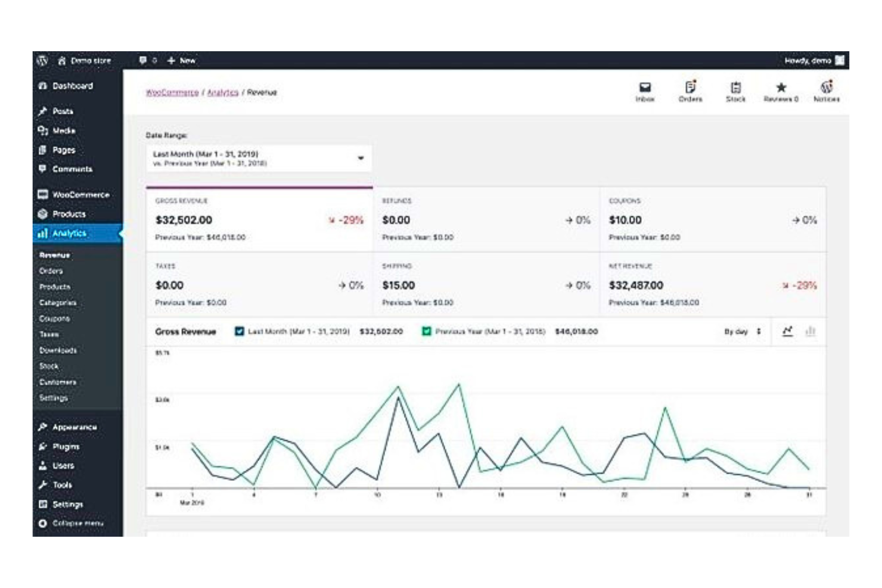Screen dimensions: 882x588
Task: Expand the Appearance menu section
Action: pyautogui.click(x=67, y=427)
